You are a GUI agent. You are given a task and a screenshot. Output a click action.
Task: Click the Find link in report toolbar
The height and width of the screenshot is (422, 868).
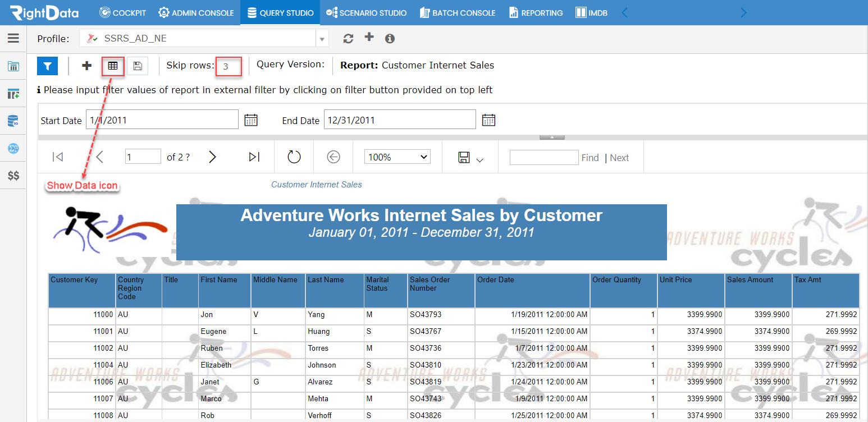590,158
